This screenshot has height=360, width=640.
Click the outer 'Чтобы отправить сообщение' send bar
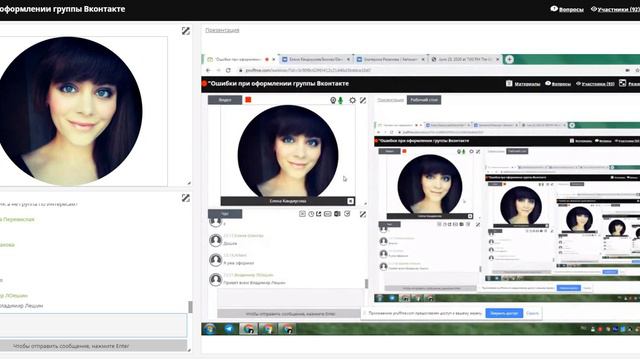93,346
